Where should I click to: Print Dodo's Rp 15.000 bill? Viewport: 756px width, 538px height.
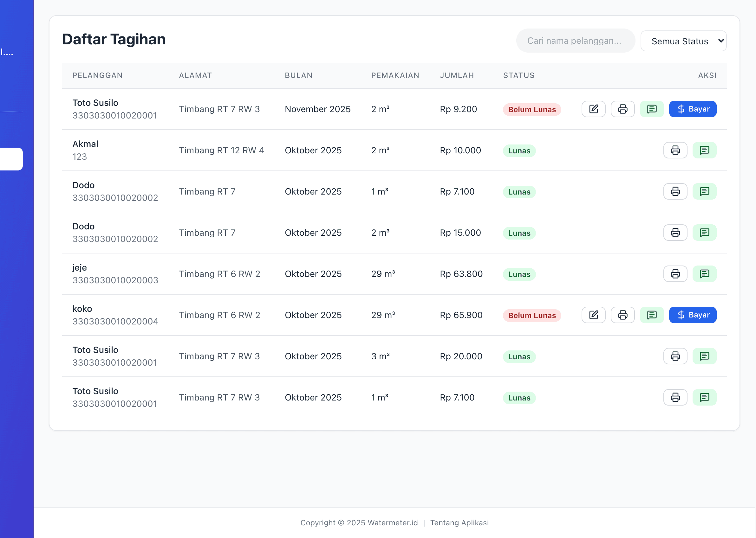(x=675, y=233)
